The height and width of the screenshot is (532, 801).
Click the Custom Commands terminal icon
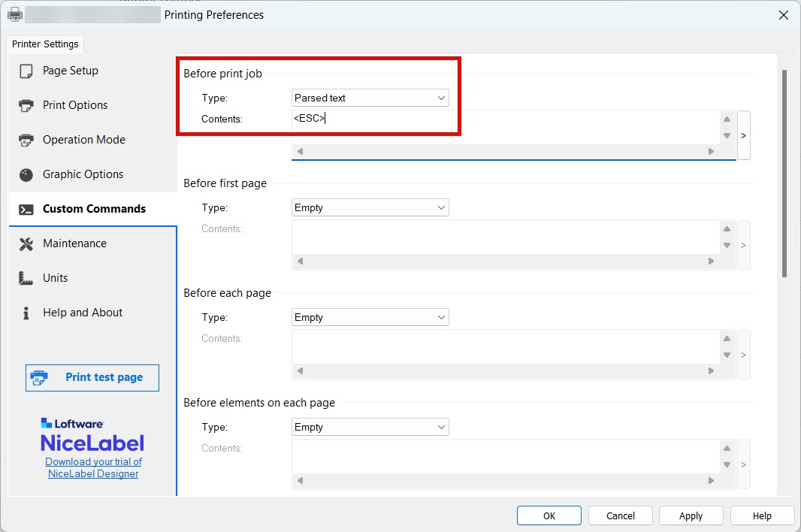coord(26,209)
